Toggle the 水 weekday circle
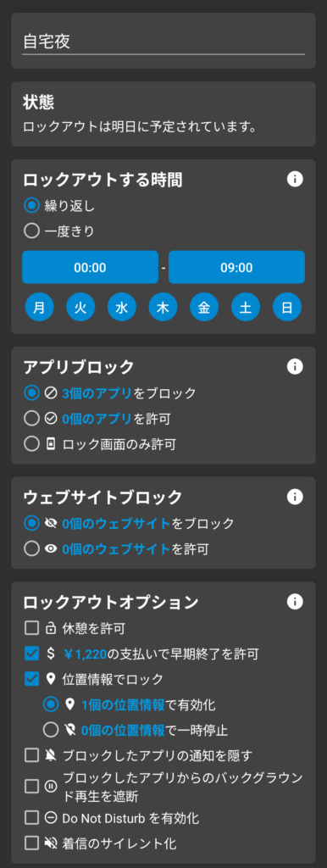The height and width of the screenshot is (868, 327). pos(122,307)
